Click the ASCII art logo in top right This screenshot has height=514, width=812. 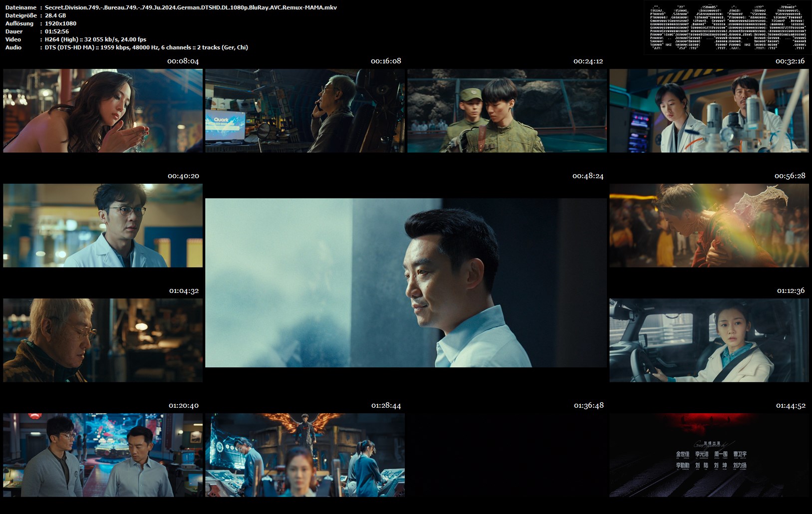tap(727, 27)
